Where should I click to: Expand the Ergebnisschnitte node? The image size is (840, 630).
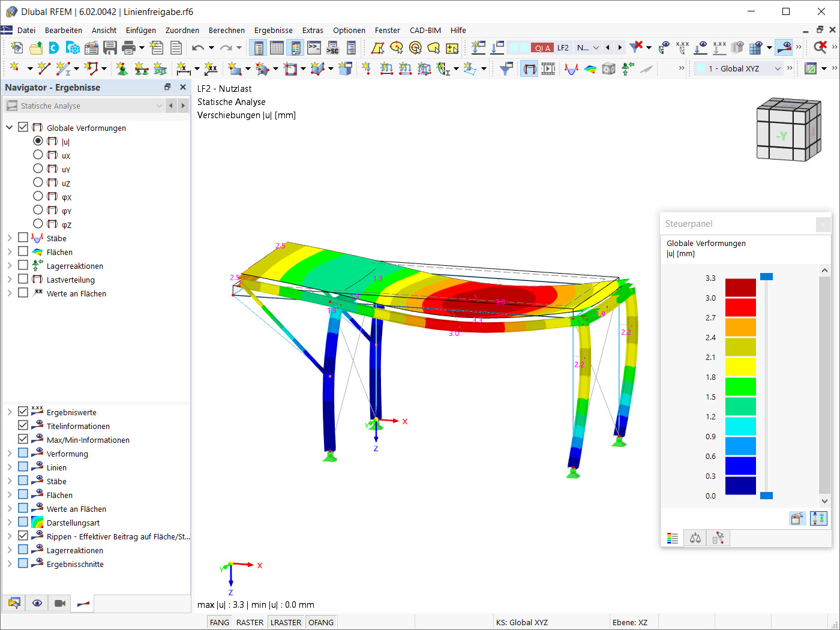[10, 563]
